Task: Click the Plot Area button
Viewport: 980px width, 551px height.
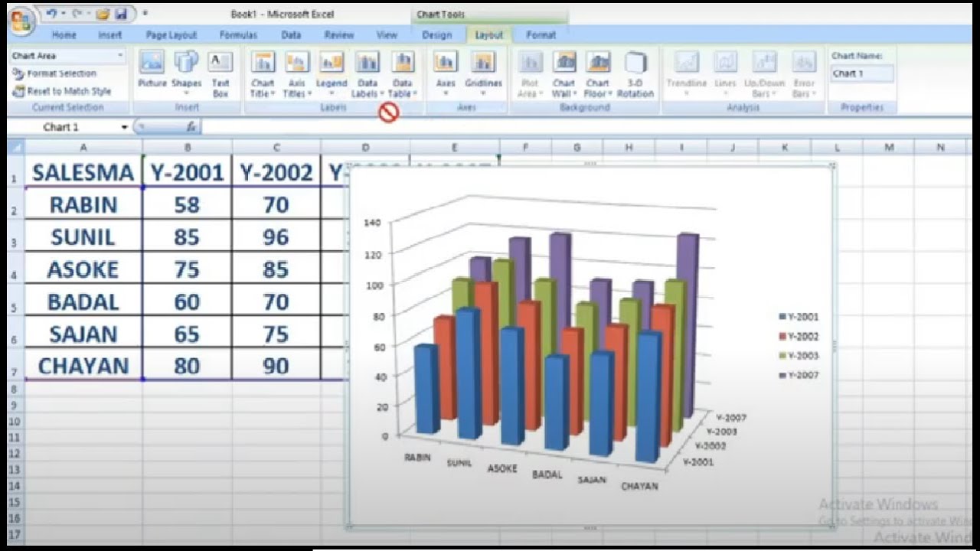Action: pyautogui.click(x=529, y=74)
